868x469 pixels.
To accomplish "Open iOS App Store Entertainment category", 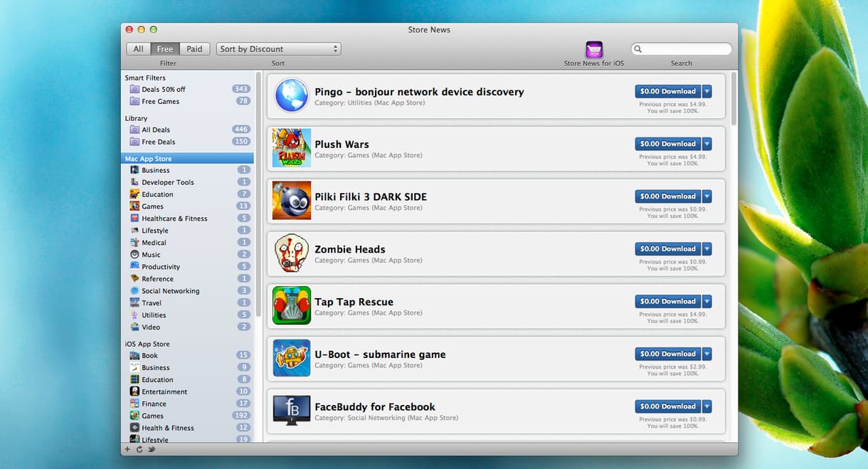I will [186, 392].
